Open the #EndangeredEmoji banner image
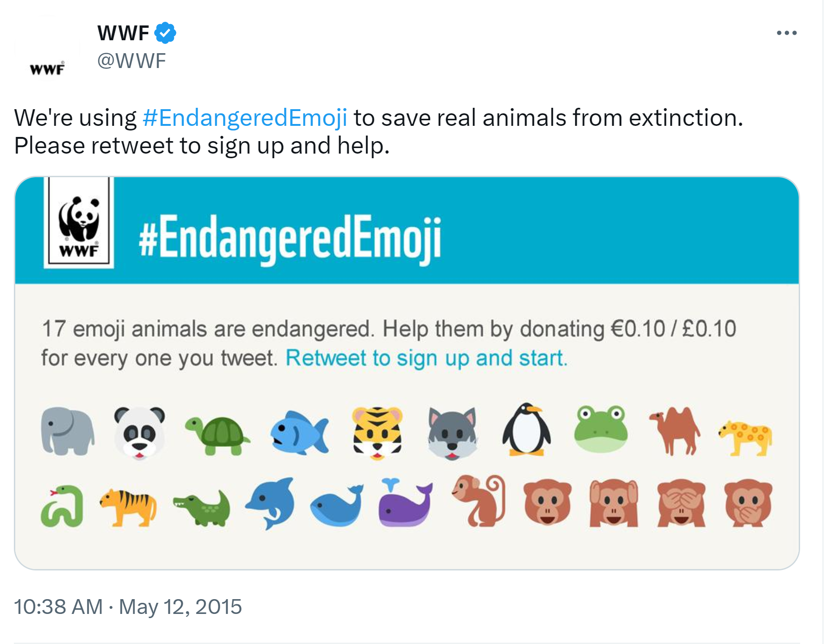Image resolution: width=826 pixels, height=644 pixels. tap(407, 231)
